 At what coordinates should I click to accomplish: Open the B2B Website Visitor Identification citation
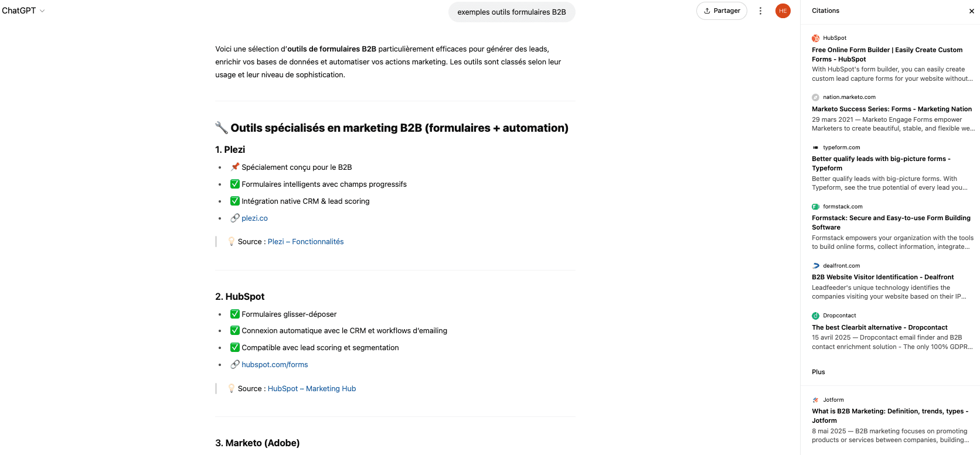tap(883, 277)
